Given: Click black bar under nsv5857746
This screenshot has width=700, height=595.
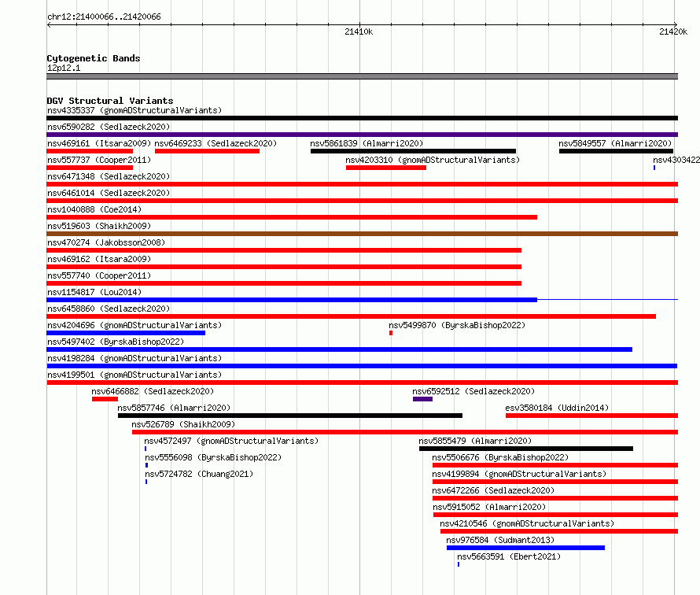Looking at the screenshot, I should 290,416.
